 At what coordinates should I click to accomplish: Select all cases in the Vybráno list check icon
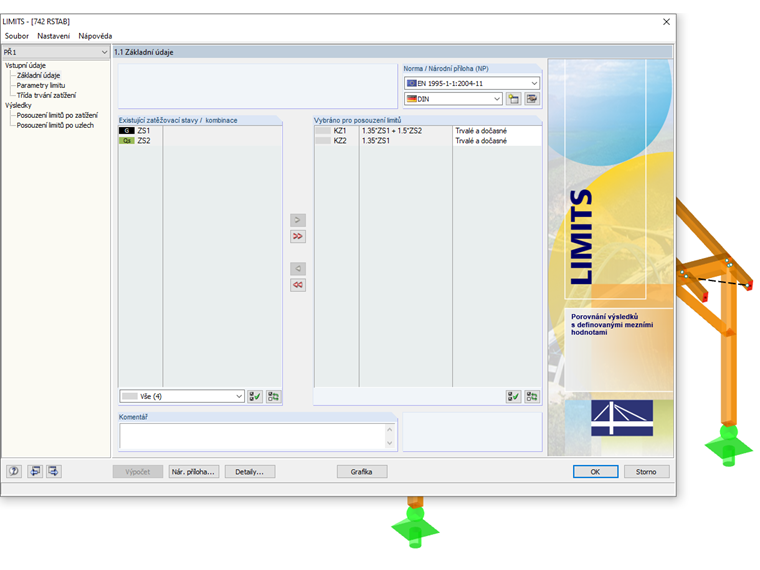pos(513,396)
